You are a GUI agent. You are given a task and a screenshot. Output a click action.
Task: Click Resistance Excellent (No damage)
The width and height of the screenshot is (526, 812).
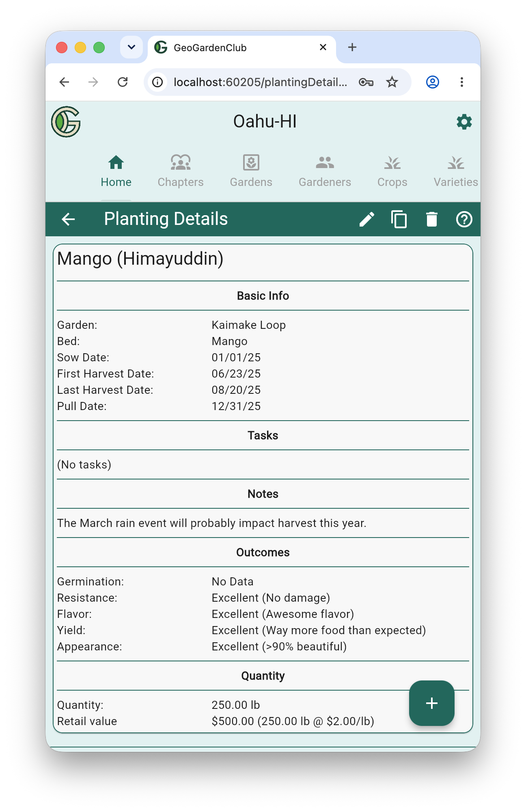point(271,598)
